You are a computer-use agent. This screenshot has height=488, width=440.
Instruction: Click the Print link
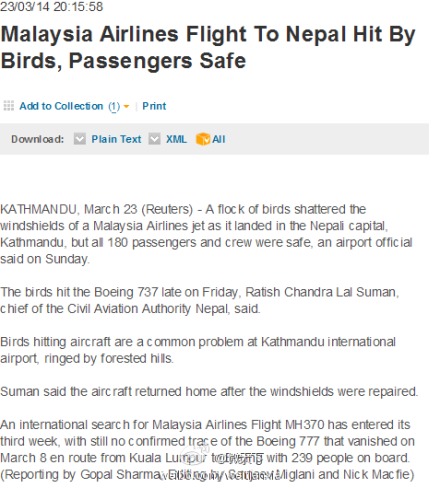pyautogui.click(x=154, y=106)
